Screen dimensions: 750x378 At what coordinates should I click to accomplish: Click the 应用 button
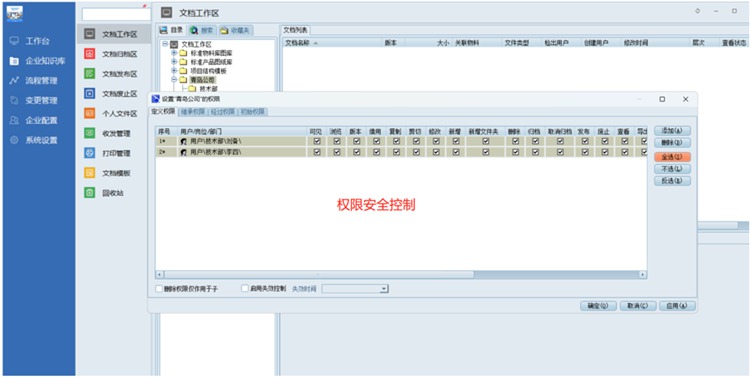click(x=677, y=306)
